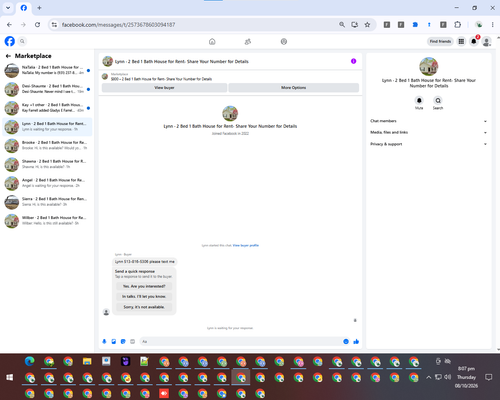The height and width of the screenshot is (400, 500).
Task: Open the Friends icon in top navigation
Action: (248, 42)
